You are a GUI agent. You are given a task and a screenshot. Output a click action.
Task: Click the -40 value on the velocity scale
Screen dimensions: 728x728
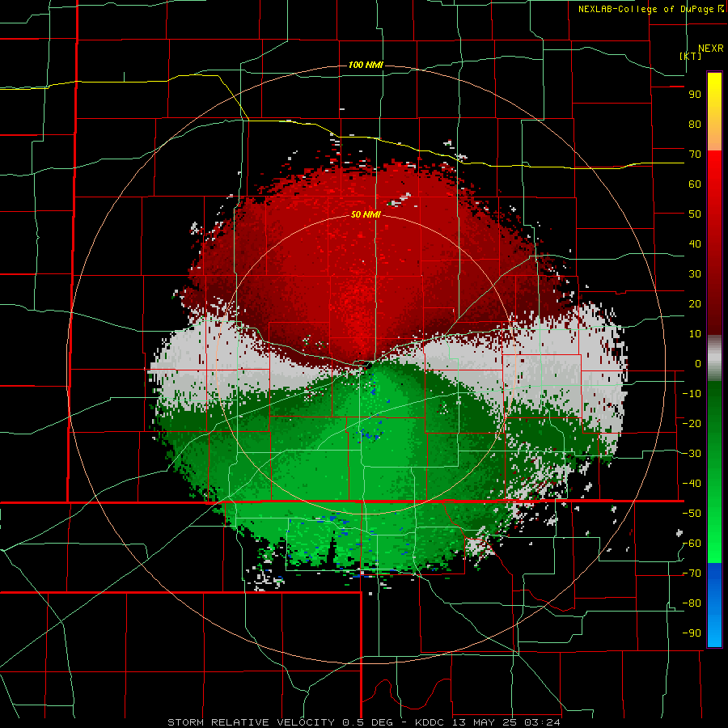click(x=692, y=484)
